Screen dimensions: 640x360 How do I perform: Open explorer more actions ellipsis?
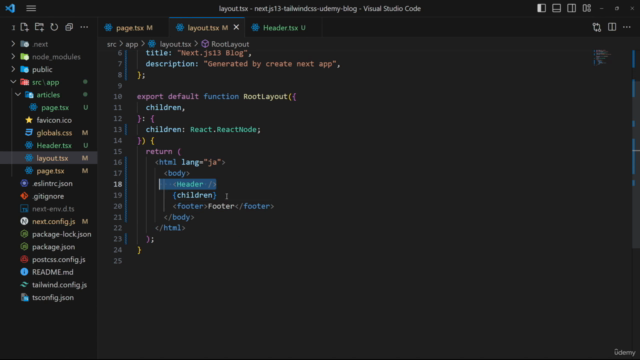[x=84, y=27]
